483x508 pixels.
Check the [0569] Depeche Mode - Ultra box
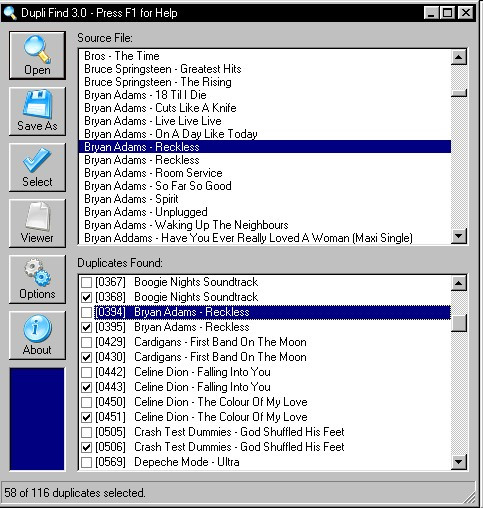(86, 462)
